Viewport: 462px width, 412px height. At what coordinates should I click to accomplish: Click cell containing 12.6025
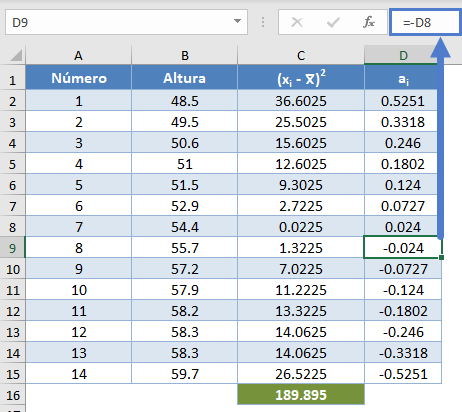tap(301, 164)
